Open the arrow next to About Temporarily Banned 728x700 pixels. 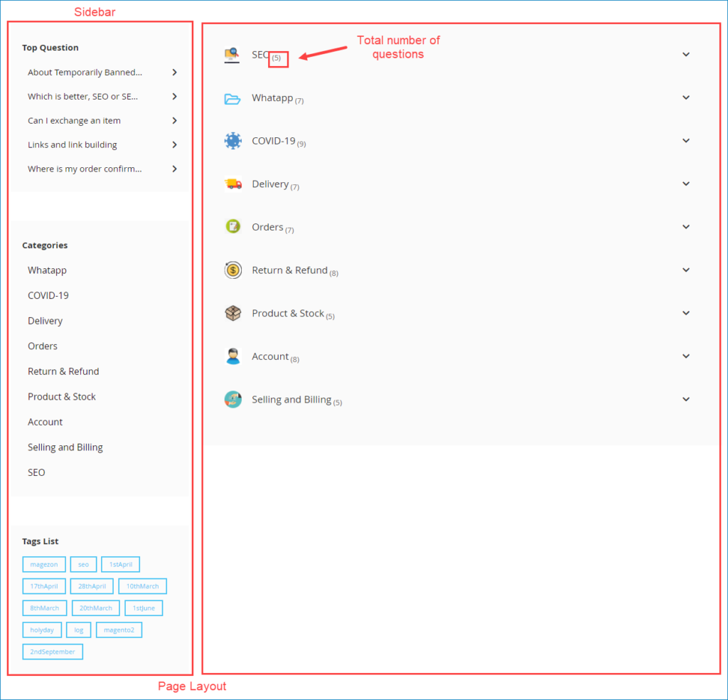(175, 73)
